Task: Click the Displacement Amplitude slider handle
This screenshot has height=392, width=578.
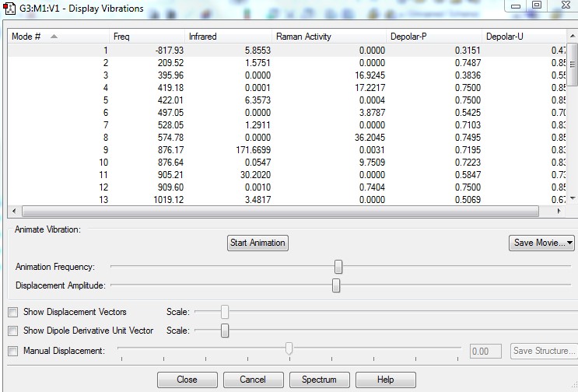Action: (x=336, y=285)
